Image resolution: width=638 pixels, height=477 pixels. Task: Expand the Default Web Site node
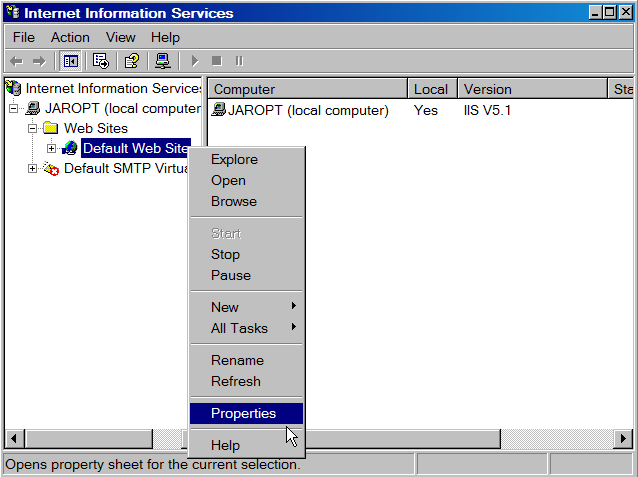click(51, 149)
